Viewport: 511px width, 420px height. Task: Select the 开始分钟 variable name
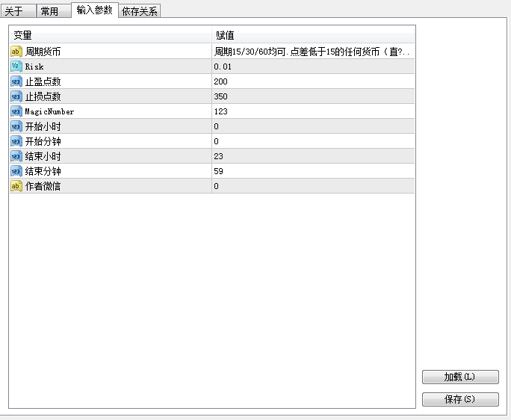(43, 141)
